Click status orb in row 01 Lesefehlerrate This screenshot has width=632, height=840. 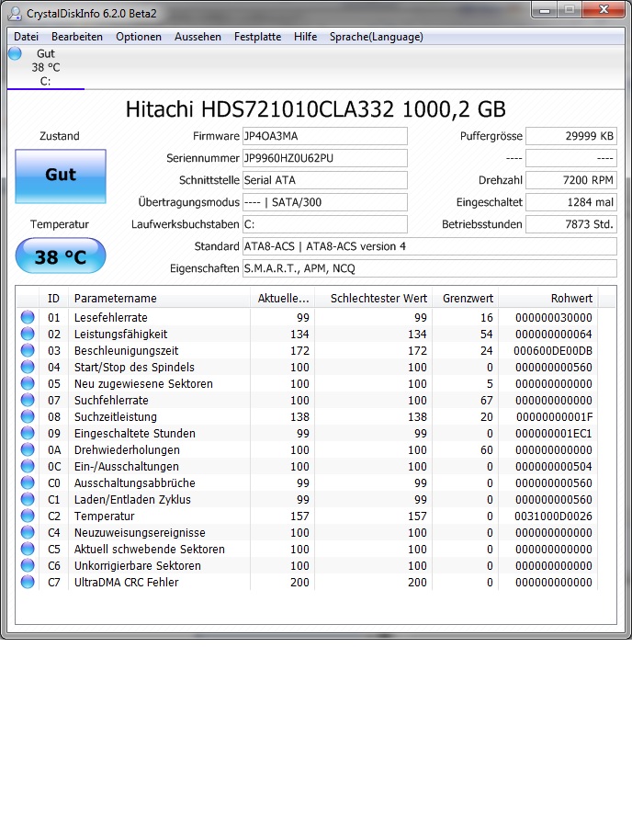[28, 317]
